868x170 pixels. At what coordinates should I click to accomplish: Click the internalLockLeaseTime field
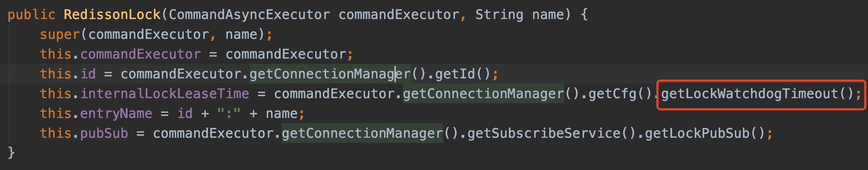tap(165, 94)
